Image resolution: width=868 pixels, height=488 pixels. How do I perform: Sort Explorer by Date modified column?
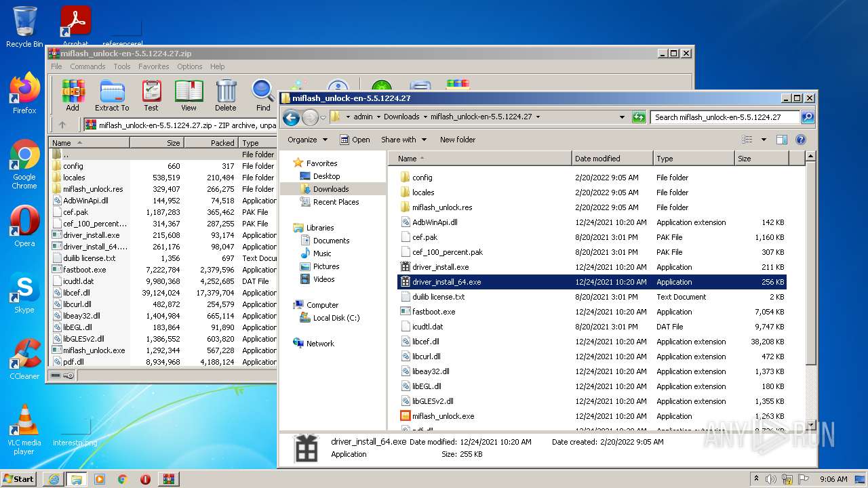[x=613, y=159]
